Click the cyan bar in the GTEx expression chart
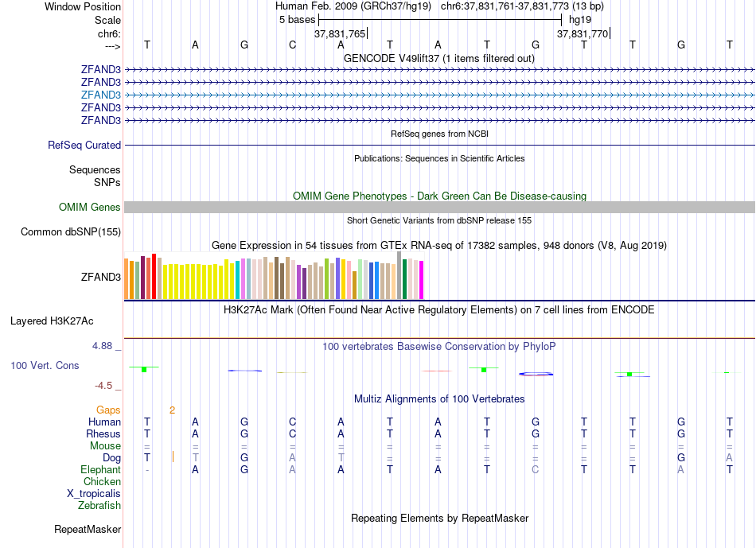The width and height of the screenshot is (756, 548). click(237, 280)
